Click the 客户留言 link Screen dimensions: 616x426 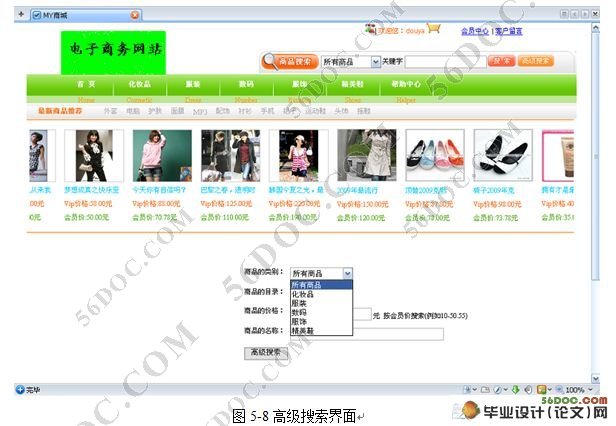(508, 31)
